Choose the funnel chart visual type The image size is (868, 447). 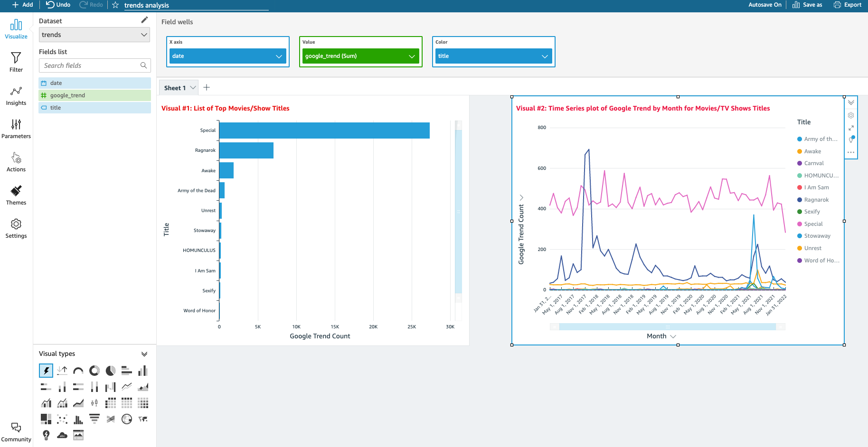click(94, 419)
